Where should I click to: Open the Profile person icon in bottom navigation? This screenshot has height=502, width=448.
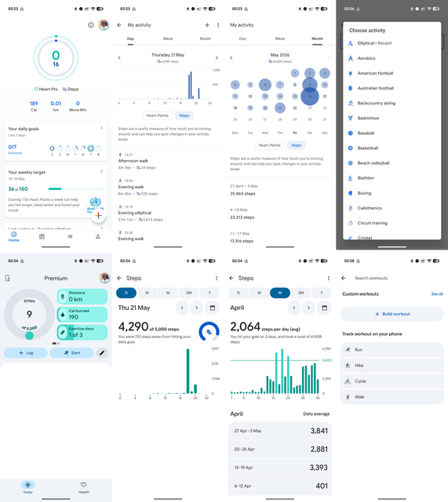[x=98, y=237]
